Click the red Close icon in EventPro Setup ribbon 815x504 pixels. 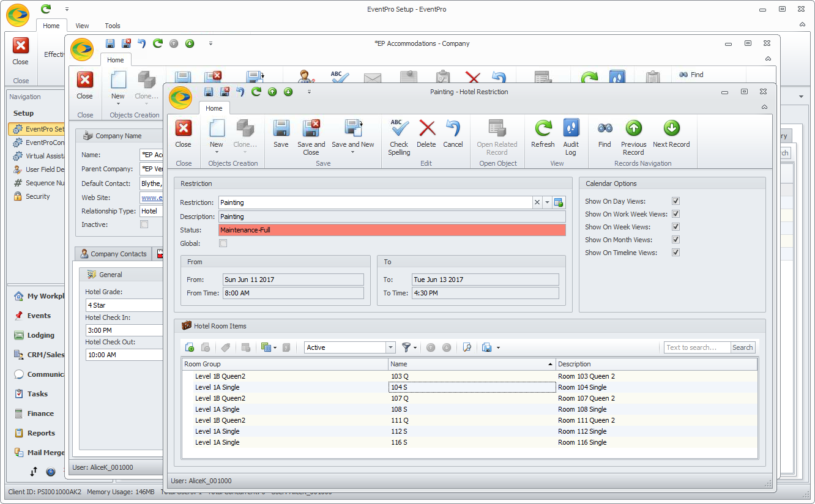(x=21, y=46)
